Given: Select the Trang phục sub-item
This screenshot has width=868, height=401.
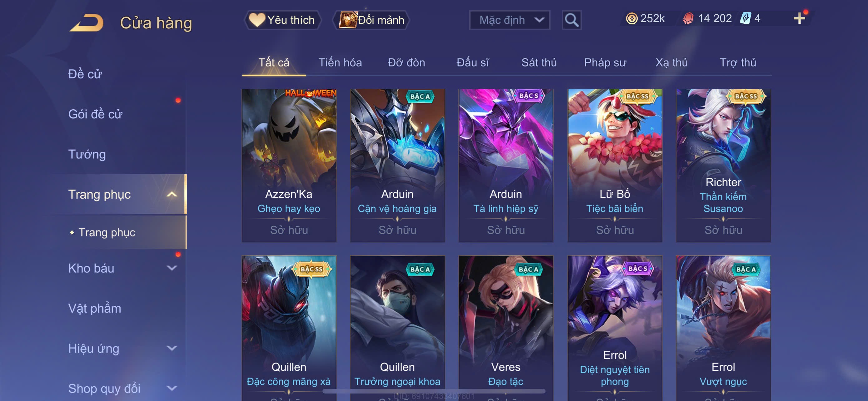Looking at the screenshot, I should [x=107, y=232].
